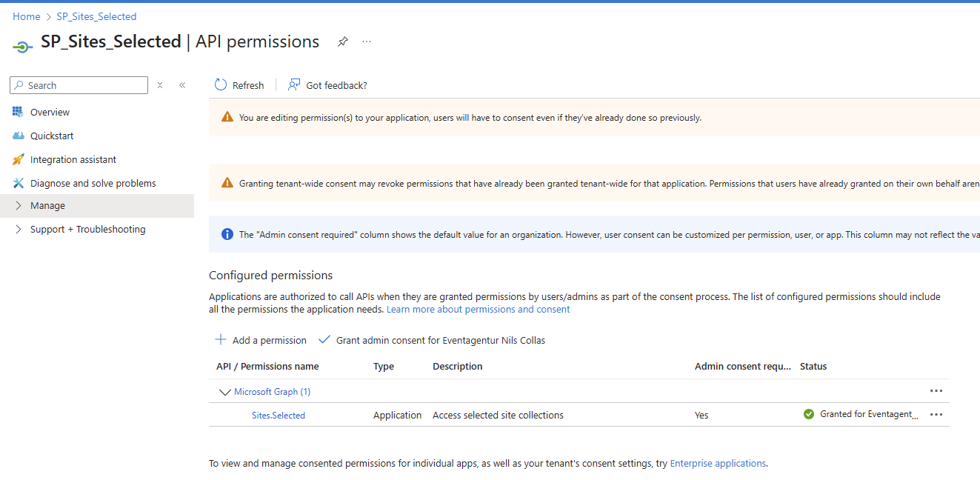Go to SP_Sites_Selected breadcrumb
Viewport: 980px width, 480px height.
point(96,16)
